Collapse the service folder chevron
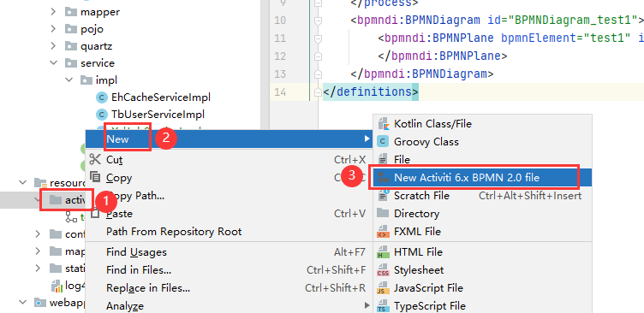 click(x=53, y=63)
